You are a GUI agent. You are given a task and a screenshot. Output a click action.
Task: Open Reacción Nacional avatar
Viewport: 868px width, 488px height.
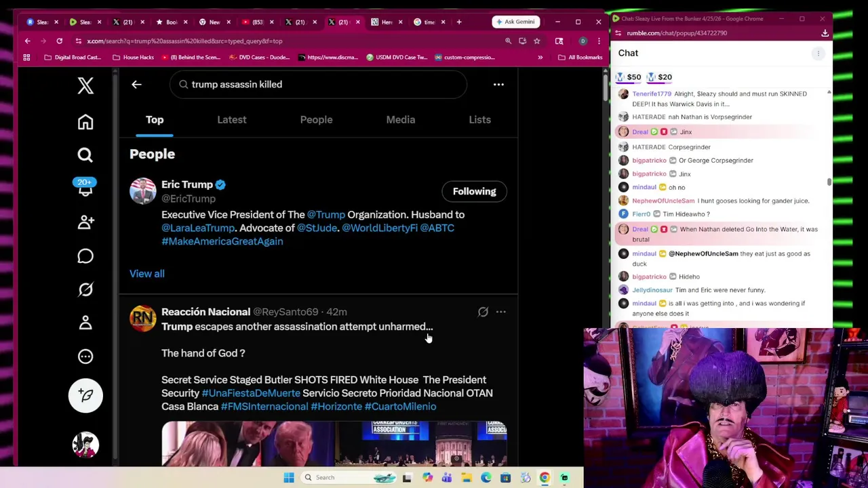click(x=143, y=319)
